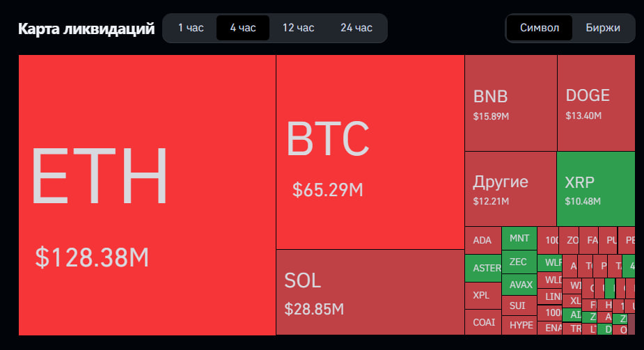Click the XPL tile
The image size is (644, 350).
click(482, 295)
